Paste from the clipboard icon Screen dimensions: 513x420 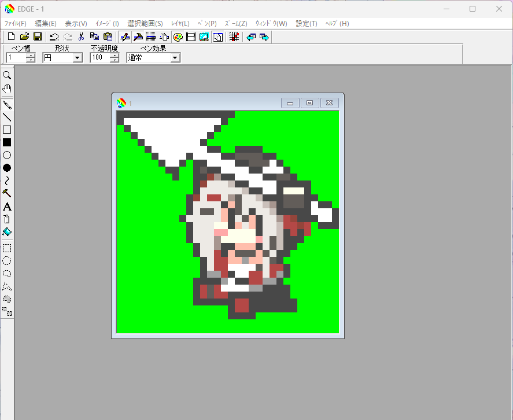[x=108, y=36]
